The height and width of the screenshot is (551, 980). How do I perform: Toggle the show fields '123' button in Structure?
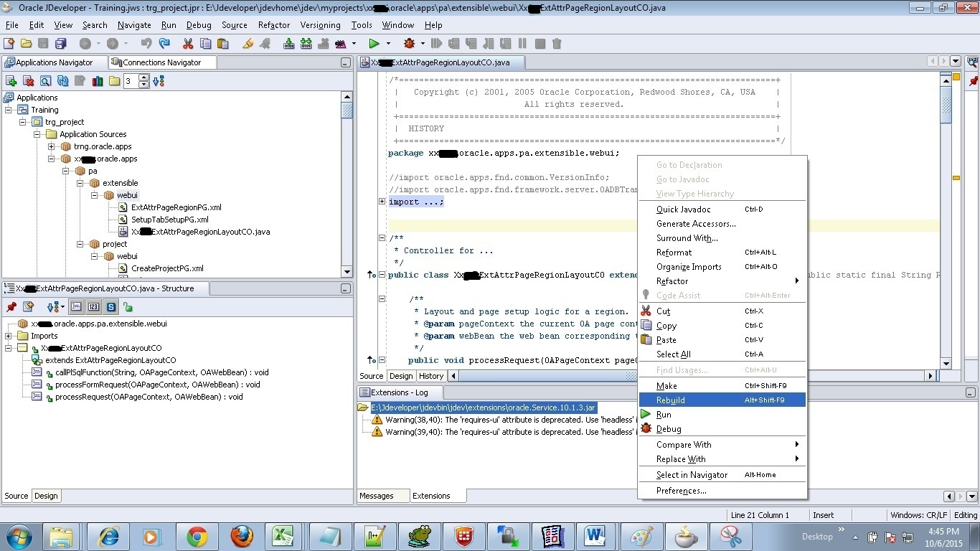pos(93,307)
